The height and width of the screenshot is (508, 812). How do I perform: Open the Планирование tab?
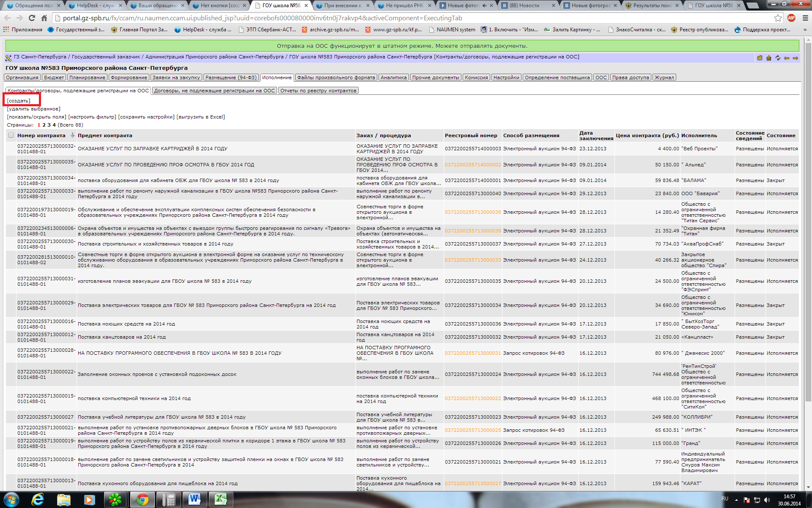(x=87, y=77)
